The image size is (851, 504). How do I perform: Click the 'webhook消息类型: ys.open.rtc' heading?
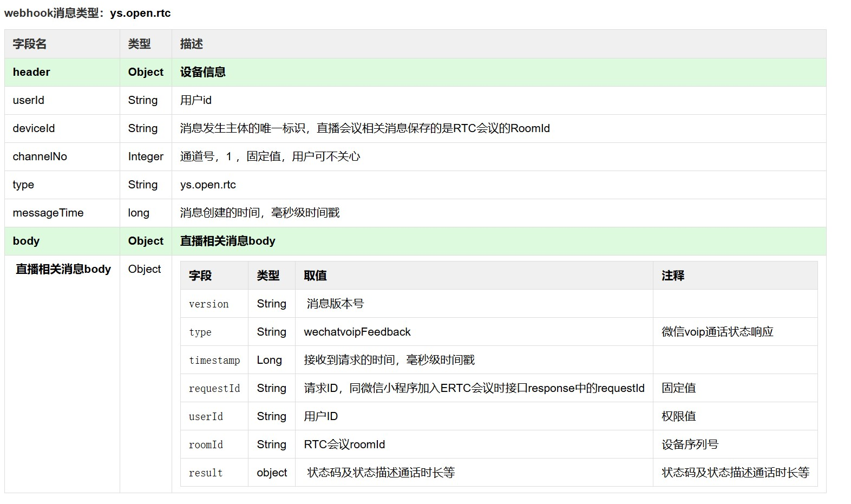[x=87, y=13]
